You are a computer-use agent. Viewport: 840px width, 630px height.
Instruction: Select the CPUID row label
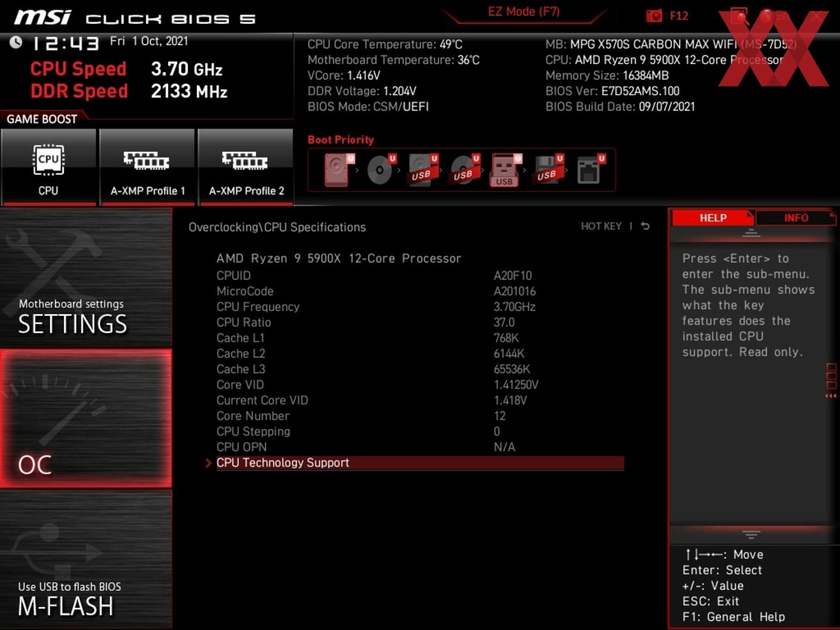tap(233, 275)
